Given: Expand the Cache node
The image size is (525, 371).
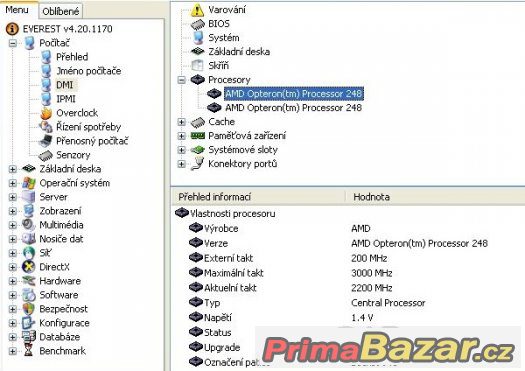Looking at the screenshot, I should click(181, 122).
